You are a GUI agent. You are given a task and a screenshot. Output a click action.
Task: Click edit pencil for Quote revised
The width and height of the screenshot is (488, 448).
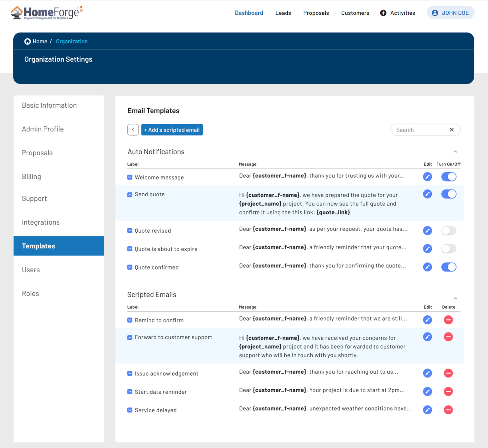pyautogui.click(x=427, y=231)
